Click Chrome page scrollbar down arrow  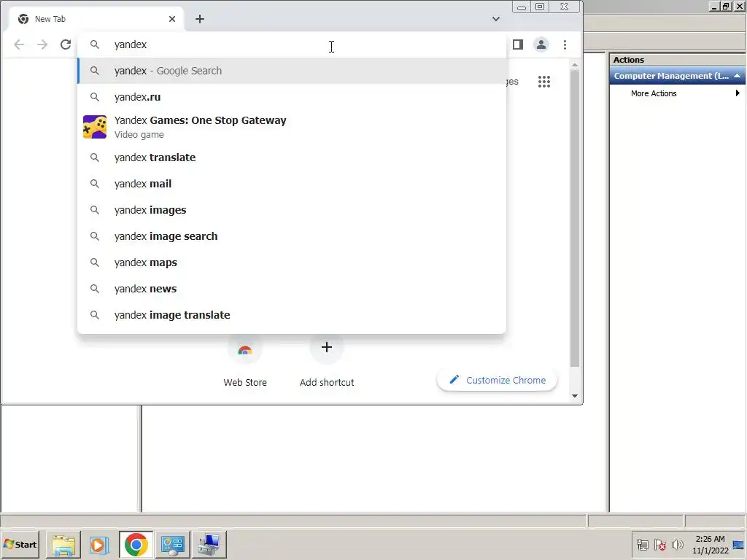[x=575, y=396]
